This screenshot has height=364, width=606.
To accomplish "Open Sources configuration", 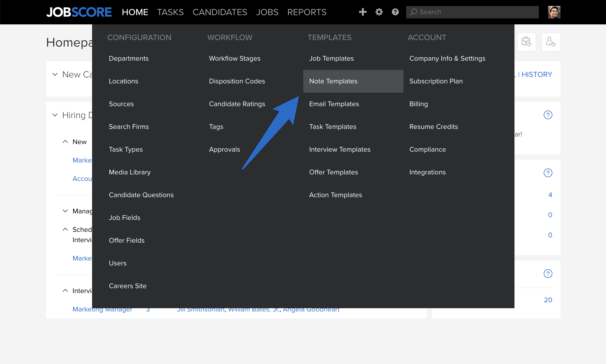I will pos(121,104).
